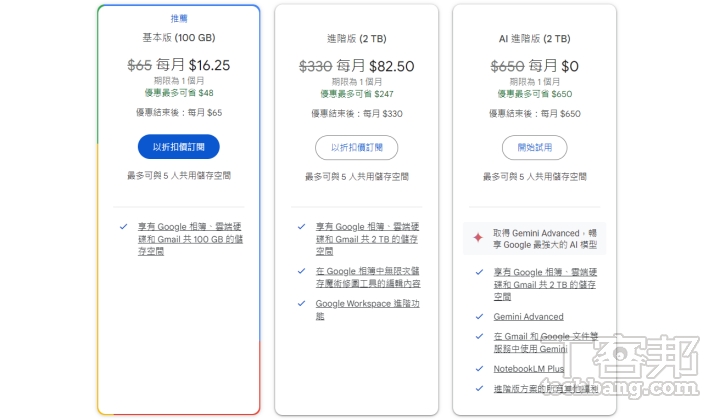Click AI Premium plan share-with-5-people text

534,176
